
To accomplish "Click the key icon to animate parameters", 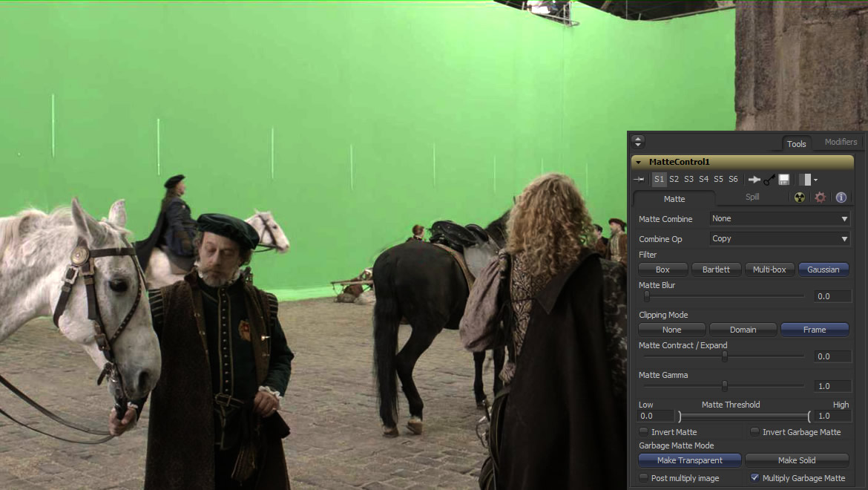I will click(770, 179).
